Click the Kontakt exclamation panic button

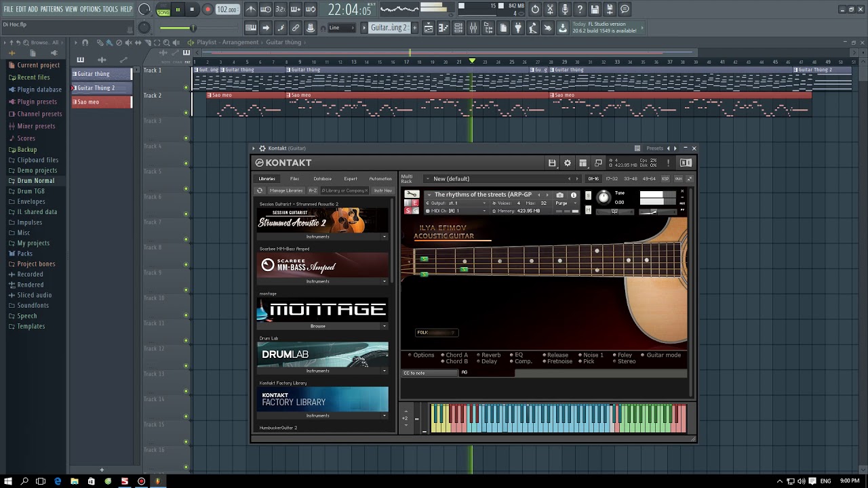pyautogui.click(x=668, y=163)
